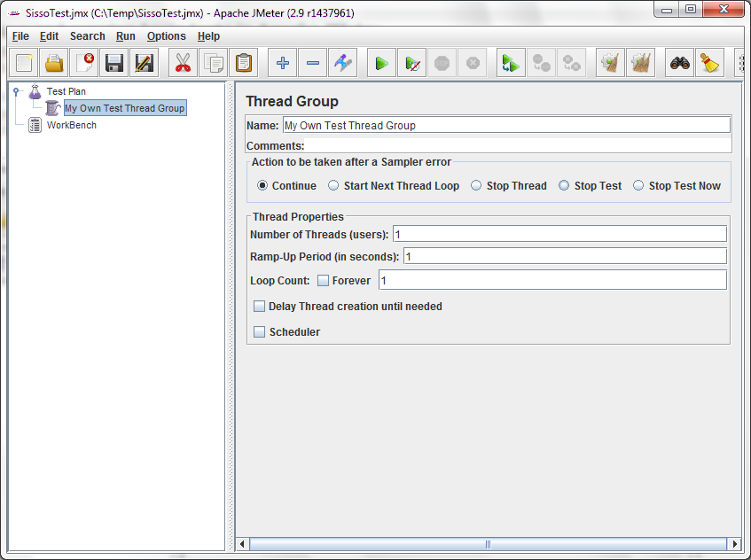The height and width of the screenshot is (560, 751).
Task: Click the Toggle enable/disable icon
Action: [x=343, y=63]
